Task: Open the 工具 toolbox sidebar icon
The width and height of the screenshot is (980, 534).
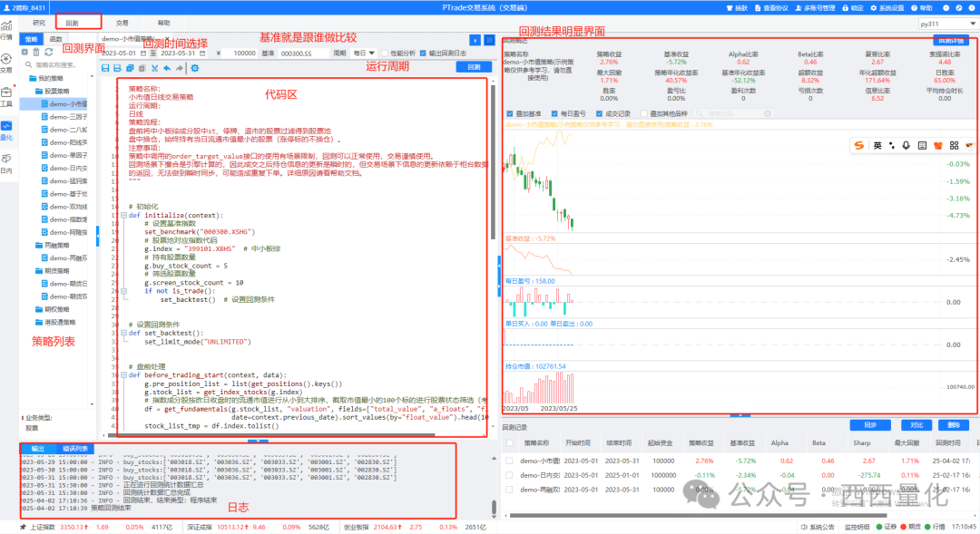Action: tap(6, 95)
